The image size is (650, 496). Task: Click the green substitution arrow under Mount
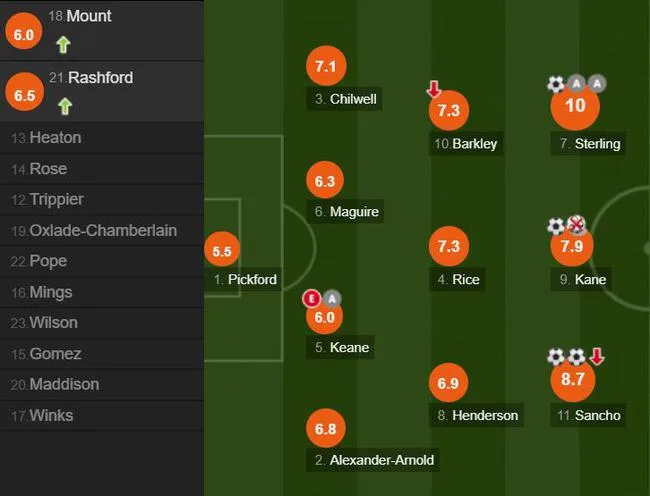click(63, 44)
